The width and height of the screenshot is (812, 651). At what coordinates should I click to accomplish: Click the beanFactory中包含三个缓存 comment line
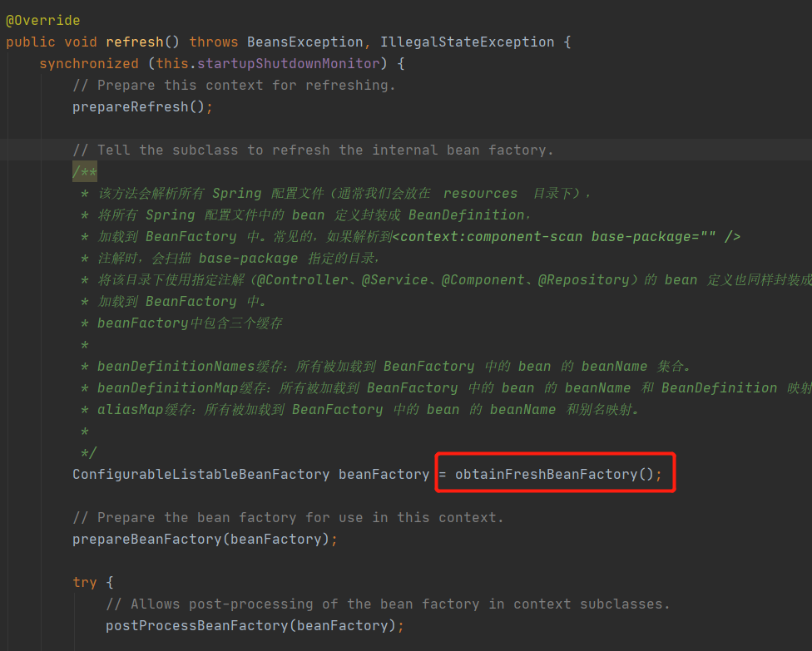(x=190, y=323)
